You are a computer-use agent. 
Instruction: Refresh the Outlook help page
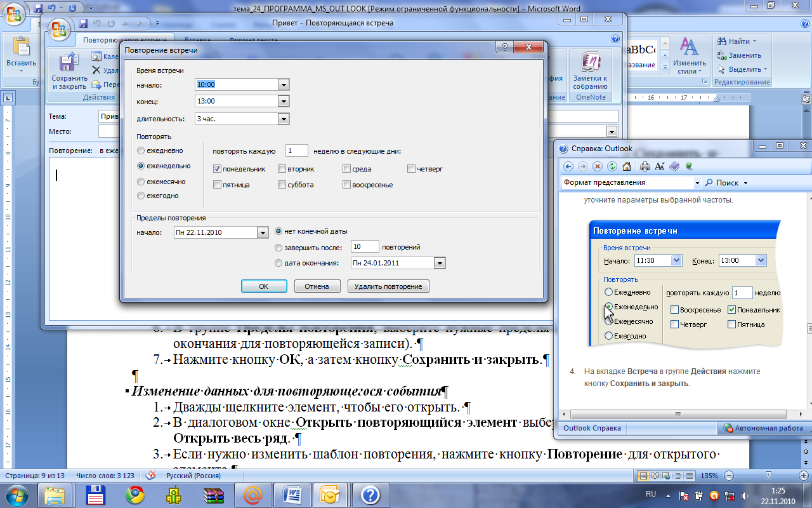(612, 166)
